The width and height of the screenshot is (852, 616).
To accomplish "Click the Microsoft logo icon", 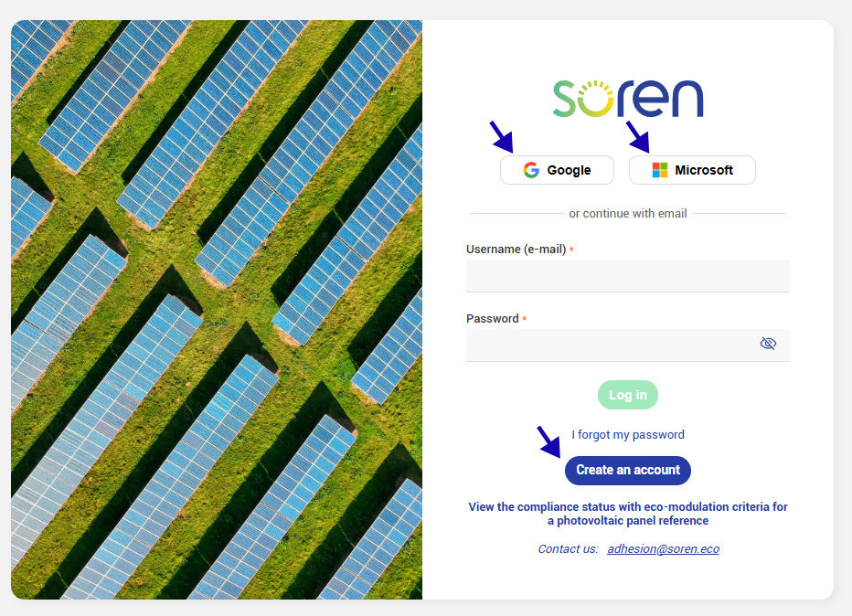I will (660, 170).
